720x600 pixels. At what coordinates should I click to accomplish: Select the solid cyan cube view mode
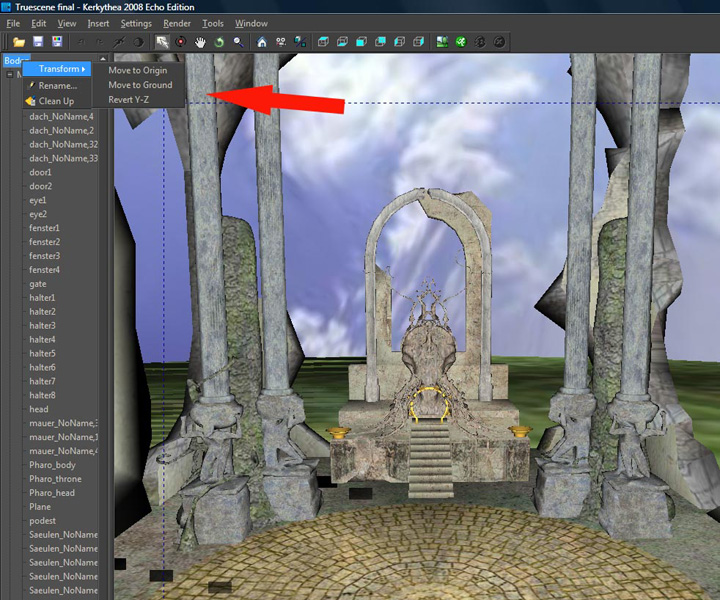361,42
